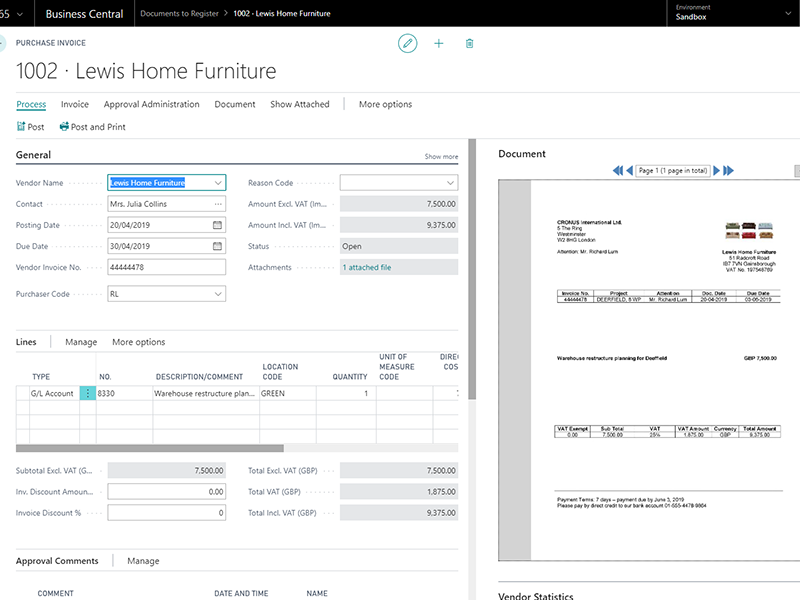Viewport: 800px width, 600px height.
Task: Click More options in the action bar
Action: pos(385,104)
